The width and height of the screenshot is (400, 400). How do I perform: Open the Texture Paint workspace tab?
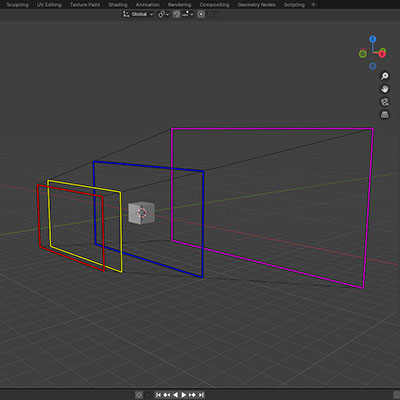(85, 5)
